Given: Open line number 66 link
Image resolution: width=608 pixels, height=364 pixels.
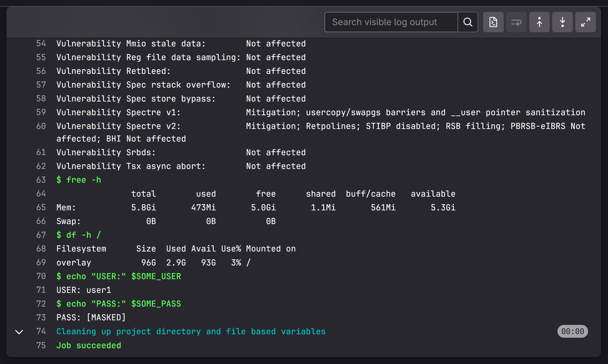Looking at the screenshot, I should point(41,221).
